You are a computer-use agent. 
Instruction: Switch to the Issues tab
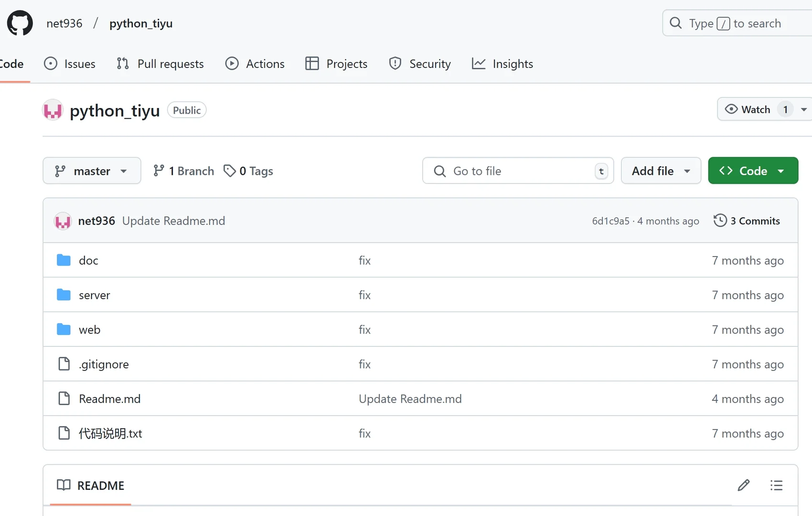pyautogui.click(x=70, y=64)
